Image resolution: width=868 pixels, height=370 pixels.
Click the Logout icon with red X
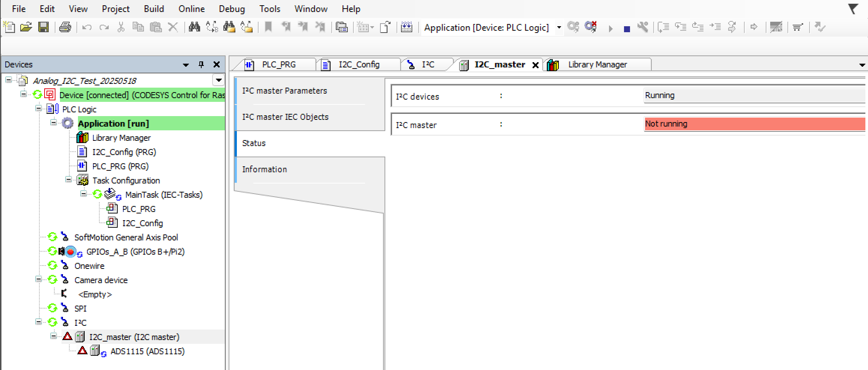(591, 27)
